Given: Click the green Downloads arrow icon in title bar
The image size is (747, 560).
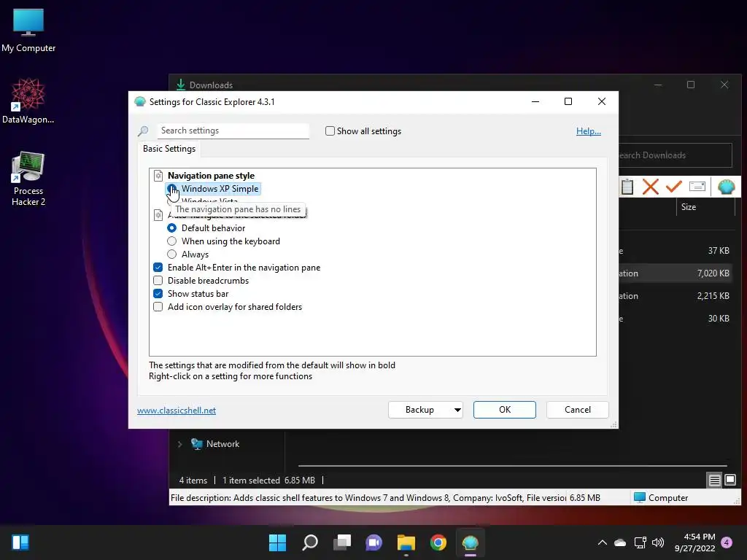Looking at the screenshot, I should pyautogui.click(x=181, y=85).
